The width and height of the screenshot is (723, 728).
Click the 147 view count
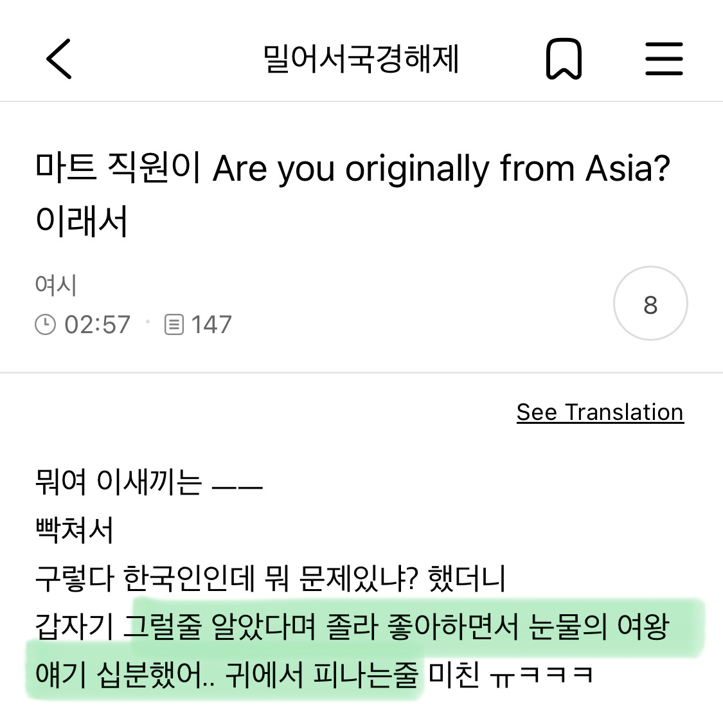coord(211,325)
